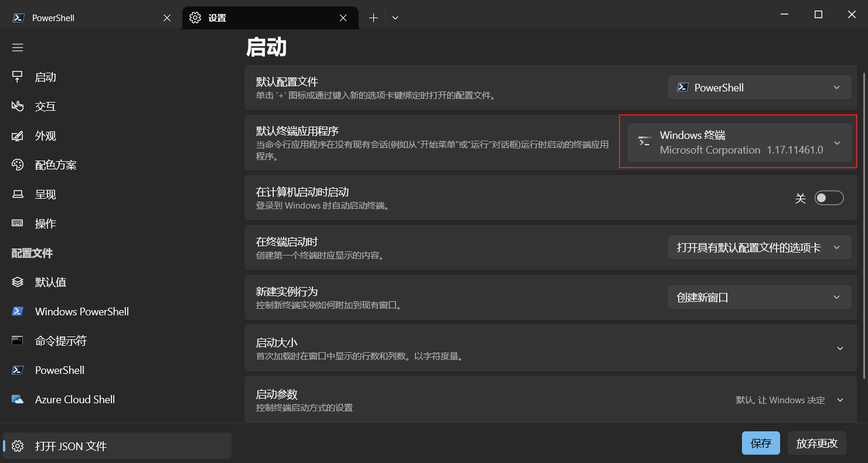Screen dimensions: 868x463
Task: Click 打开 JSON 文件
Action: (117, 446)
